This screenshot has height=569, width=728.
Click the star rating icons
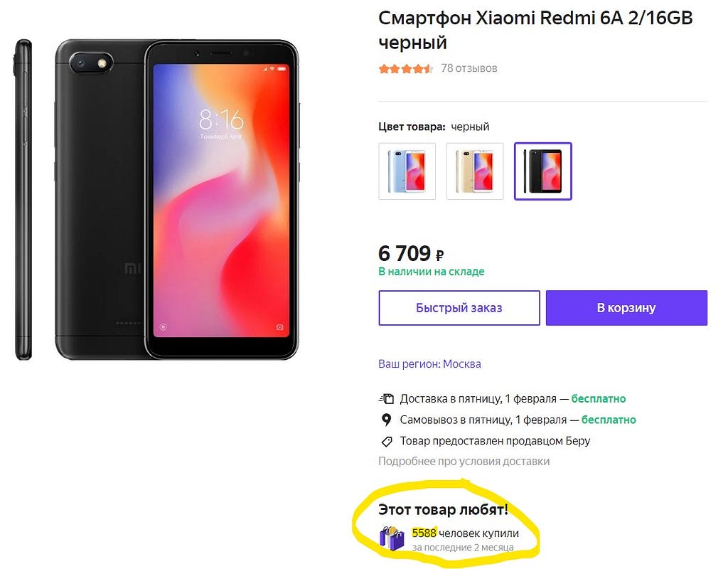pos(406,69)
